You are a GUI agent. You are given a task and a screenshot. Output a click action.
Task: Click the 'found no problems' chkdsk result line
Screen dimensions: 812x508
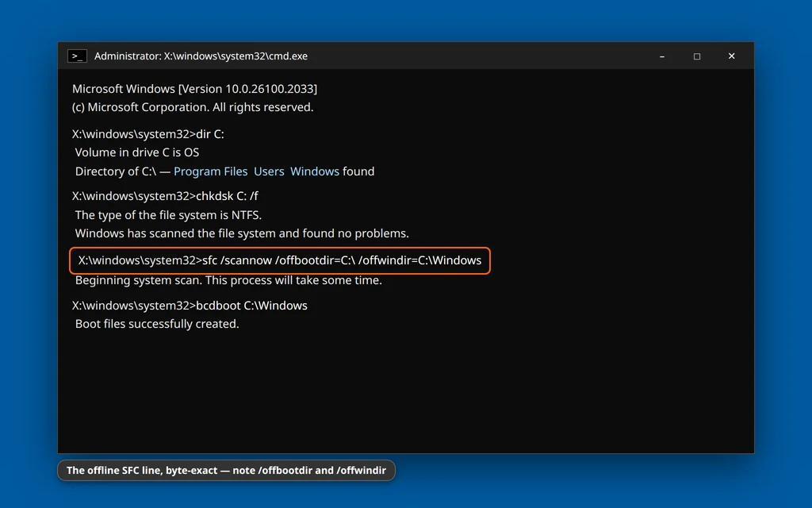[242, 233]
